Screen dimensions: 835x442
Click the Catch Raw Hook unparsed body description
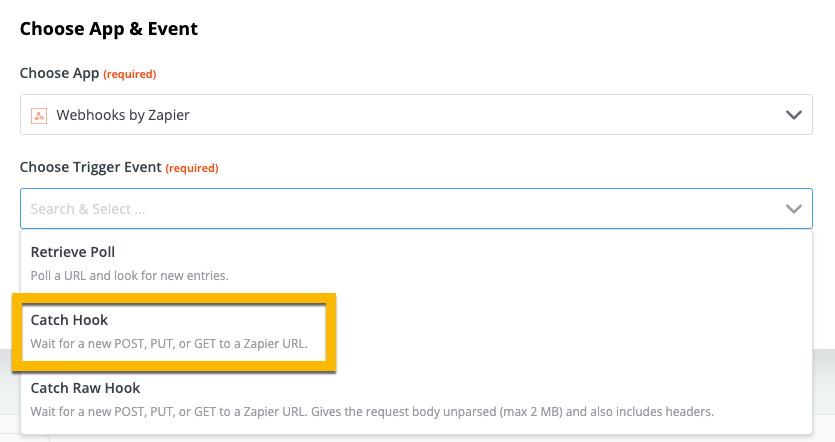372,411
